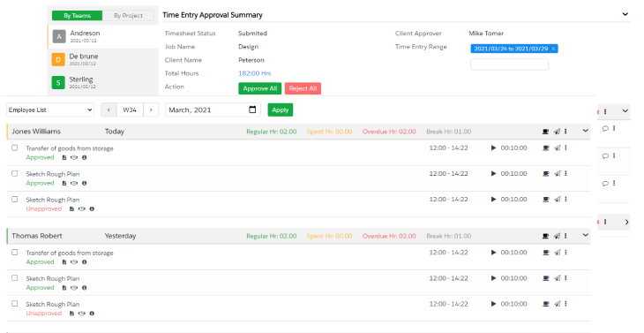Tick checkbox for Jones Williams' Unapproved Sketch Rough Plan
644x333 pixels.
click(15, 199)
